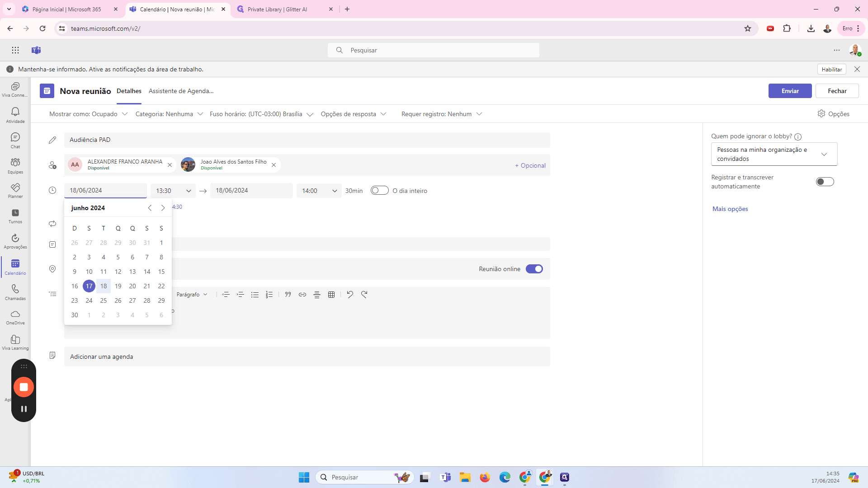
Task: Click the Audiência PAD title field
Action: click(x=307, y=140)
